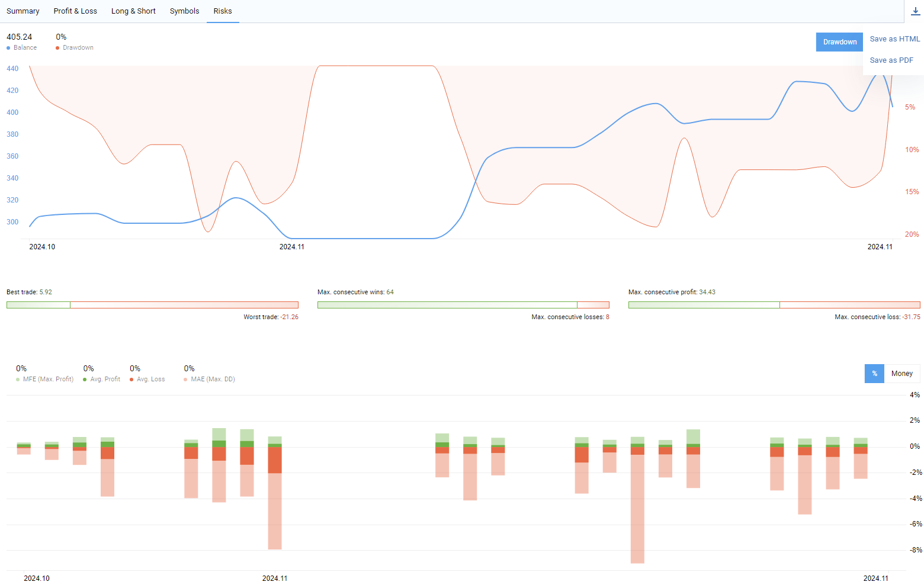Screen dimensions: 924x585
Task: Toggle the Drawdown chart button
Action: [x=839, y=42]
